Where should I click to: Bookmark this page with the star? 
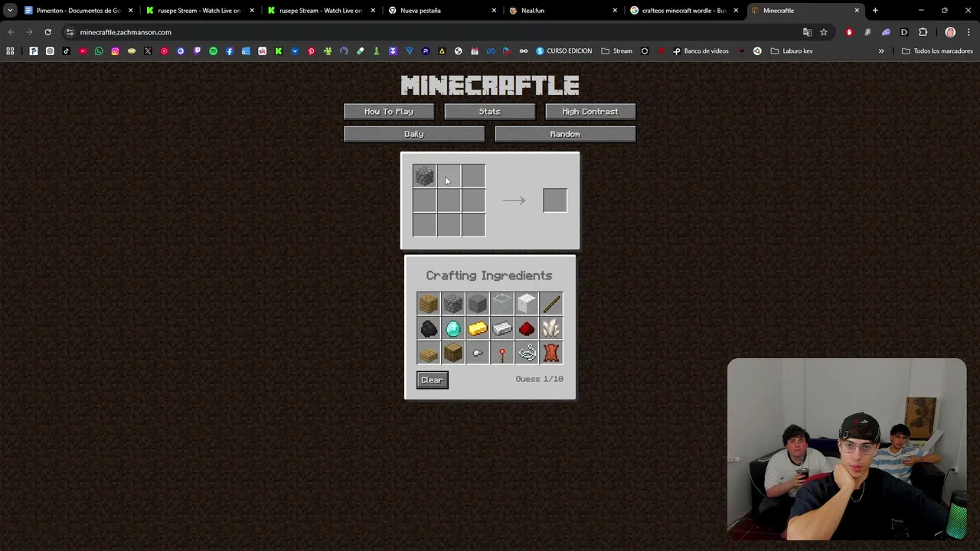tap(824, 32)
